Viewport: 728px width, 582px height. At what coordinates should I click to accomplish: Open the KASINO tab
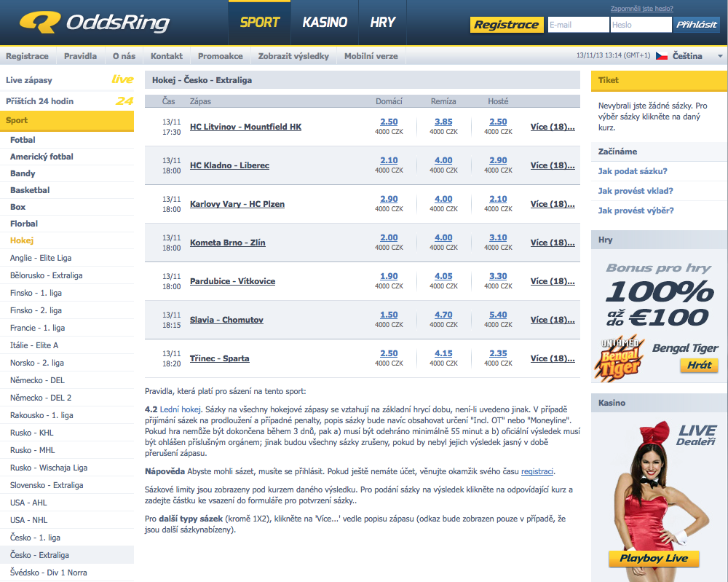[x=325, y=23]
